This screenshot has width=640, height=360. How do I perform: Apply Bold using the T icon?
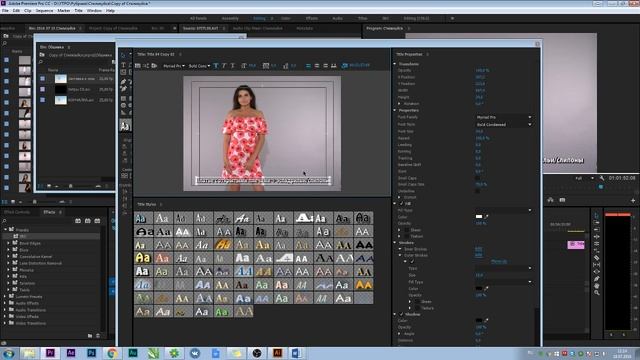point(216,66)
